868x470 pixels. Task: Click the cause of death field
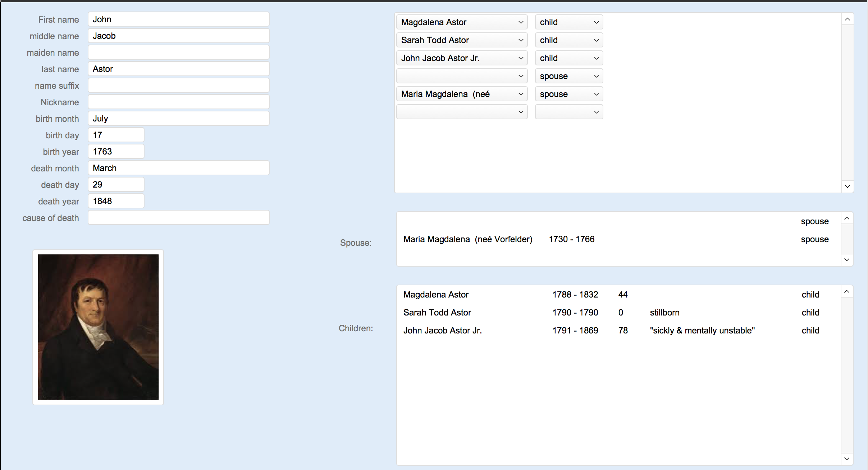[x=178, y=218]
